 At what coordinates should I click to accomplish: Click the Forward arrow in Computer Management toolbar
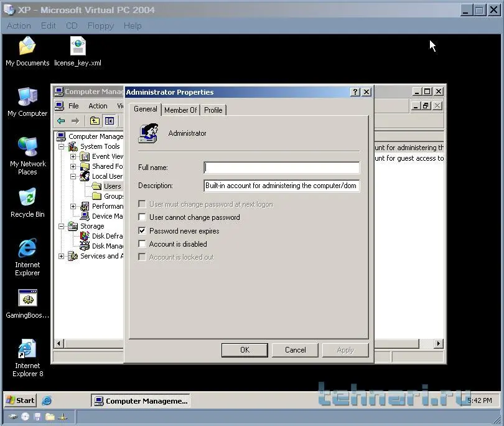(x=75, y=121)
